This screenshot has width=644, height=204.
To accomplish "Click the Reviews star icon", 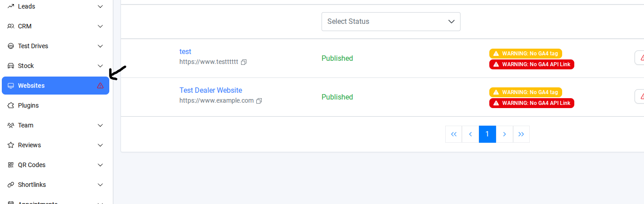I will point(11,145).
